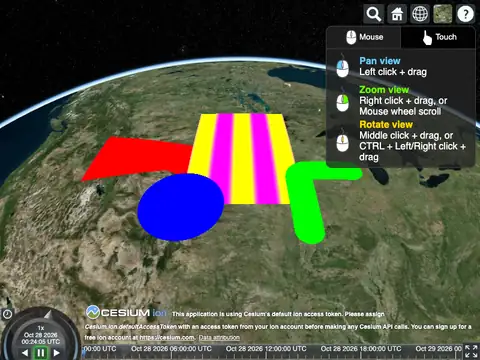This screenshot has width=480, height=360.
Task: Select the blue ellipse entity
Action: 181,207
